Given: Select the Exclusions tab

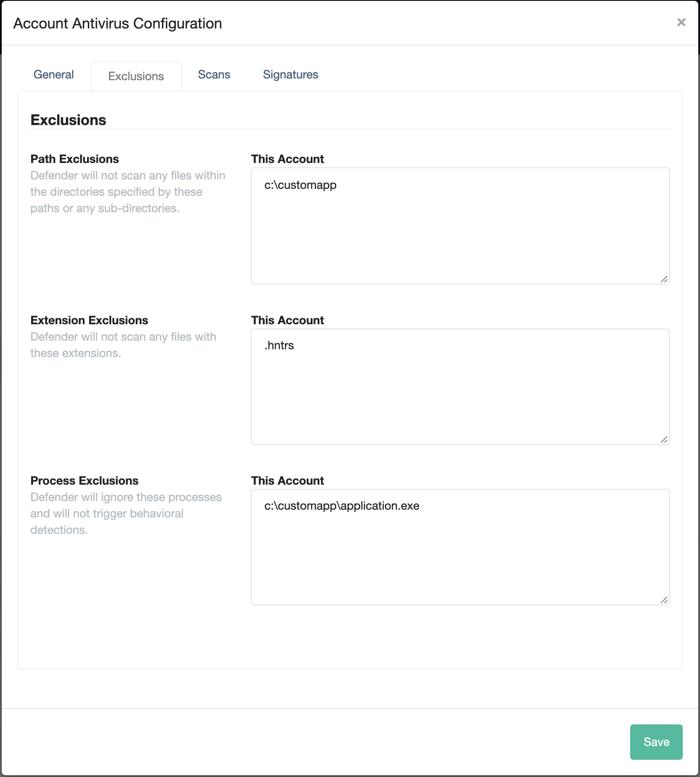Looking at the screenshot, I should (x=136, y=76).
